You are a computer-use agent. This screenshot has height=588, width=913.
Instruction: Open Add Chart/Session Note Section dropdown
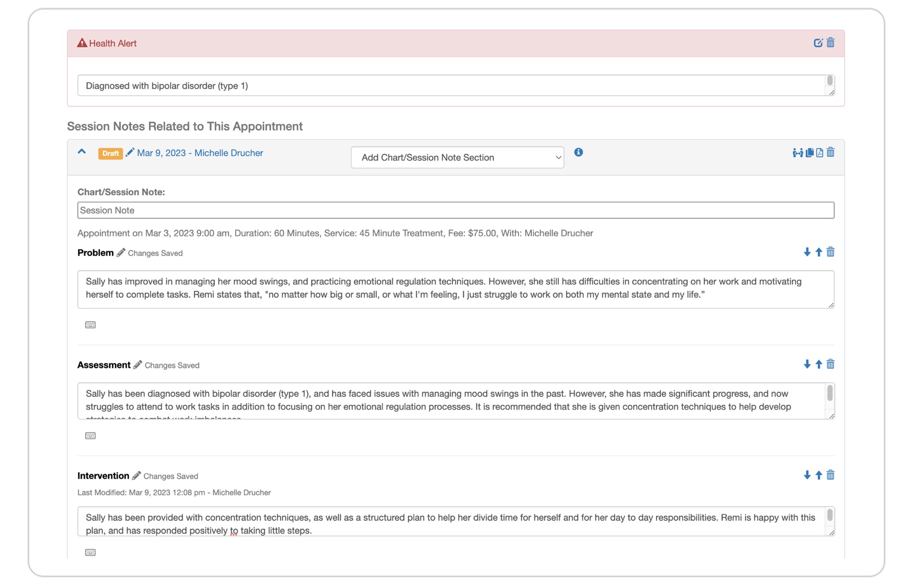click(x=457, y=158)
